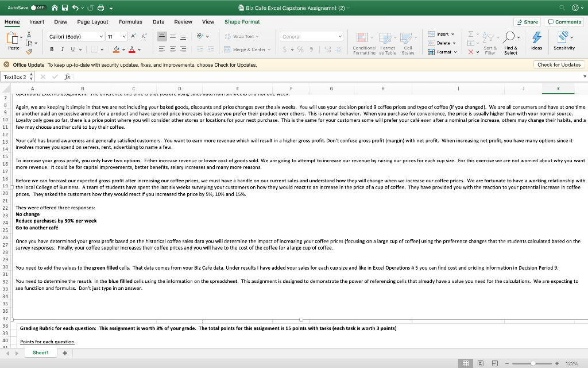Open the Insert tab
Image resolution: width=588 pixels, height=368 pixels.
pos(37,22)
